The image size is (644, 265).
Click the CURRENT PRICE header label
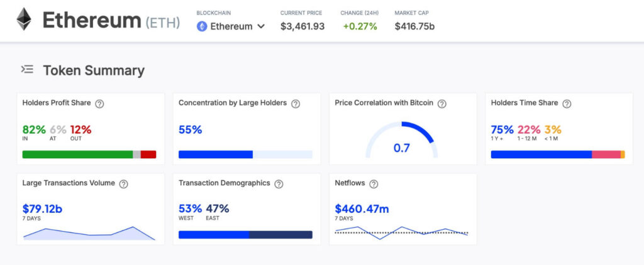click(301, 13)
